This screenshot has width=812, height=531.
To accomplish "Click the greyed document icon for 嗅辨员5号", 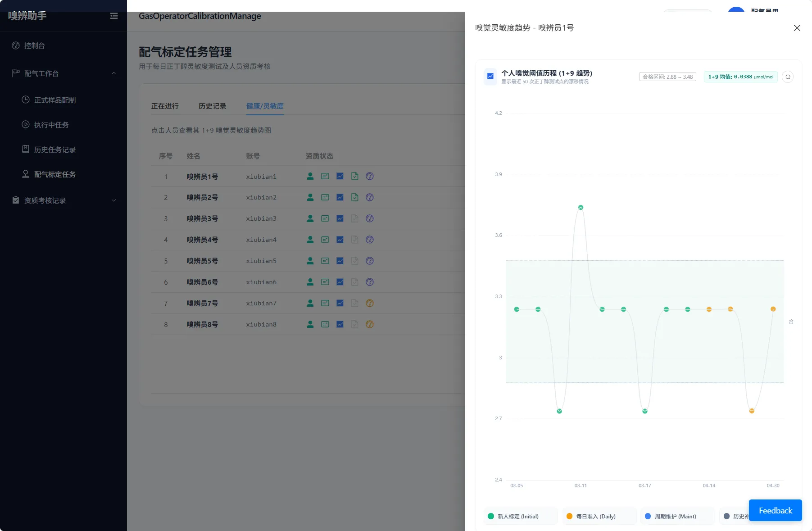I will point(355,261).
